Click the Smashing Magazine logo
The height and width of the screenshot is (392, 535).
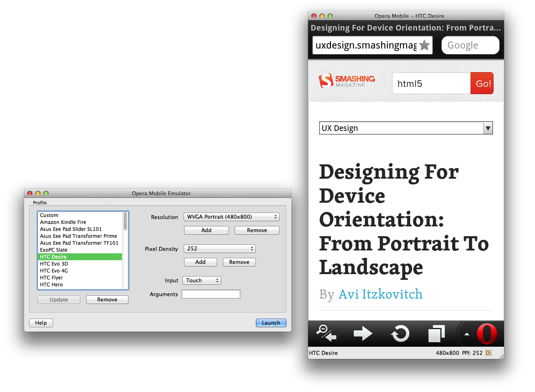point(346,80)
